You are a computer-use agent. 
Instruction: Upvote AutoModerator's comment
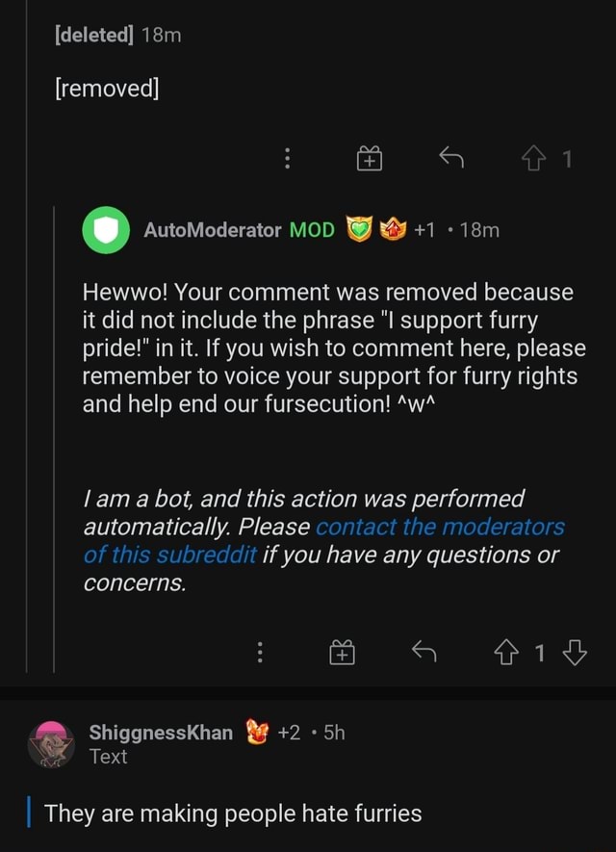(x=504, y=651)
